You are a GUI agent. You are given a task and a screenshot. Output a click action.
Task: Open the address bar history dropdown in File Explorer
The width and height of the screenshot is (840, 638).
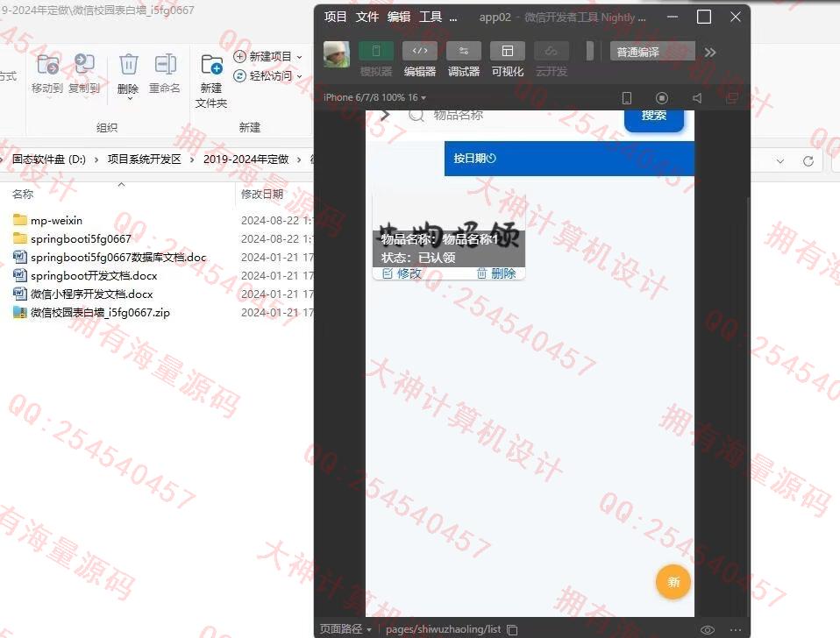(x=780, y=160)
